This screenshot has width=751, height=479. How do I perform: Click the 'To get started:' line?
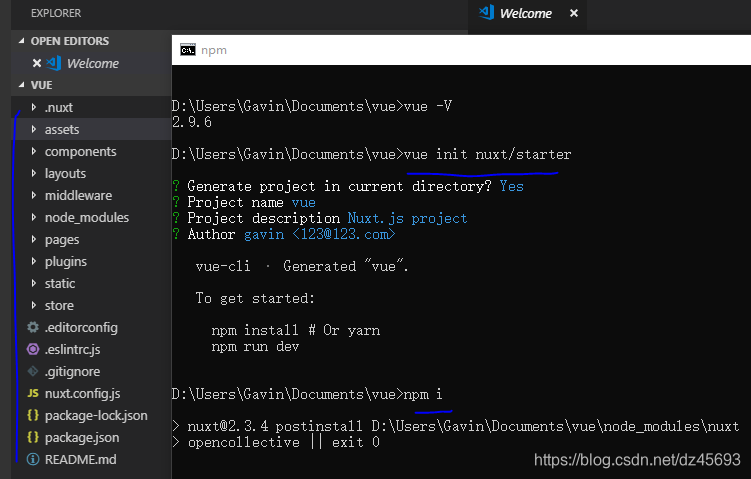(x=255, y=298)
